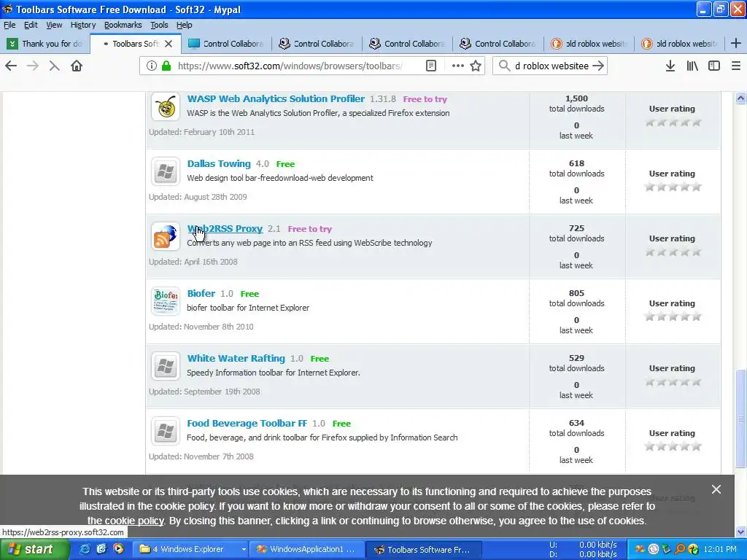Image resolution: width=747 pixels, height=560 pixels.
Task: Click the roblox search field
Action: pyautogui.click(x=551, y=66)
